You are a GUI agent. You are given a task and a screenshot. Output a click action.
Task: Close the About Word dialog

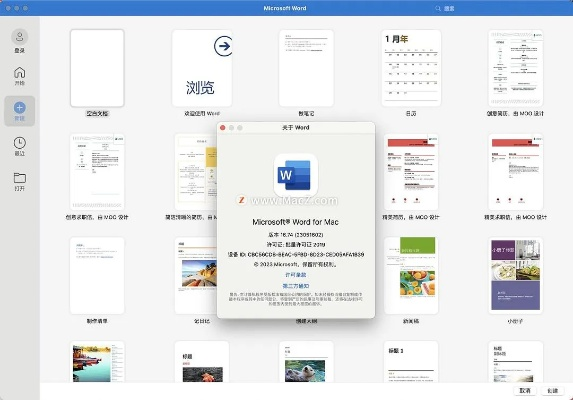click(223, 127)
